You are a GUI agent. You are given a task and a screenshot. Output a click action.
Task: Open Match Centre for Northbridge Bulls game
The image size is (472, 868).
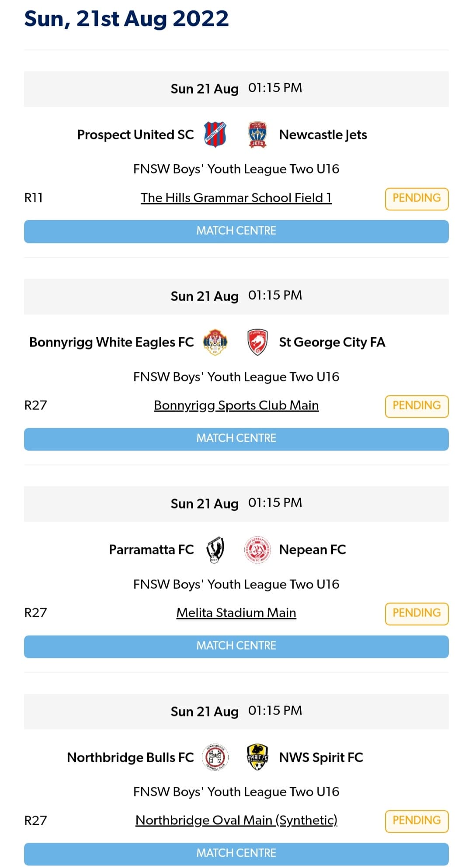click(x=236, y=852)
